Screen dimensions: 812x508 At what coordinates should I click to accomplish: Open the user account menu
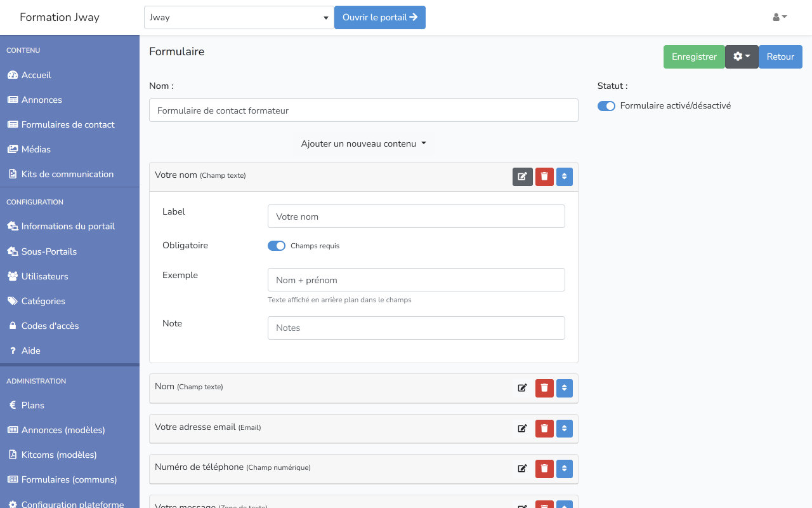point(780,17)
